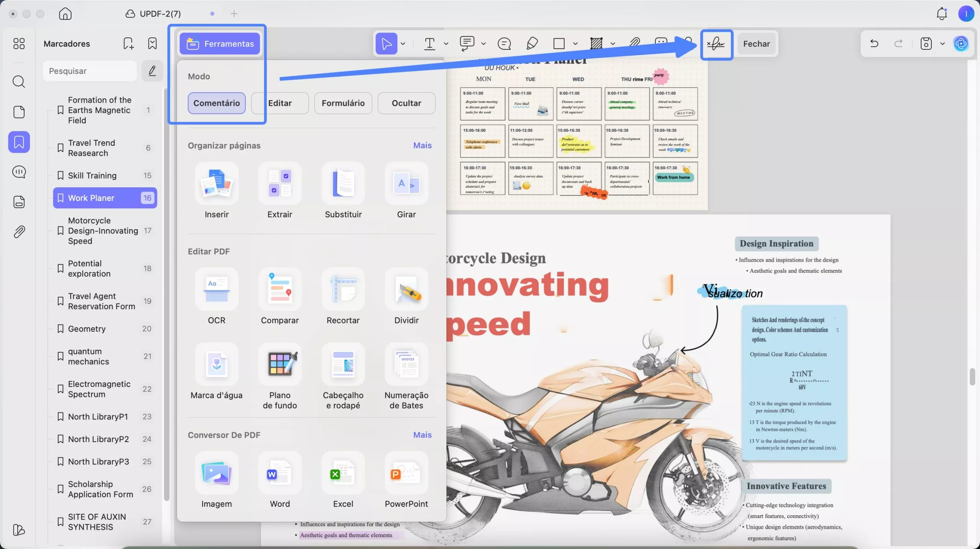Open the bookmarks panel in sidebar
Image resolution: width=980 pixels, height=549 pixels.
(19, 142)
